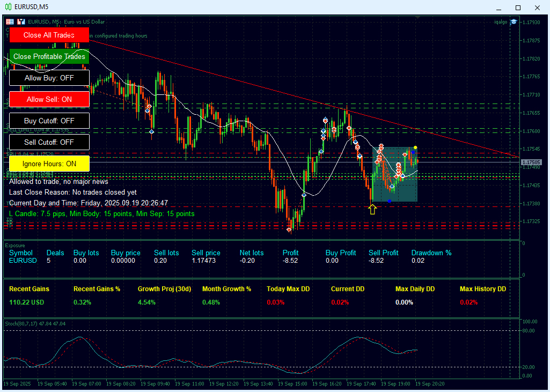Click the yellow up arrow on chart
The width and height of the screenshot is (550, 392).
pyautogui.click(x=372, y=209)
